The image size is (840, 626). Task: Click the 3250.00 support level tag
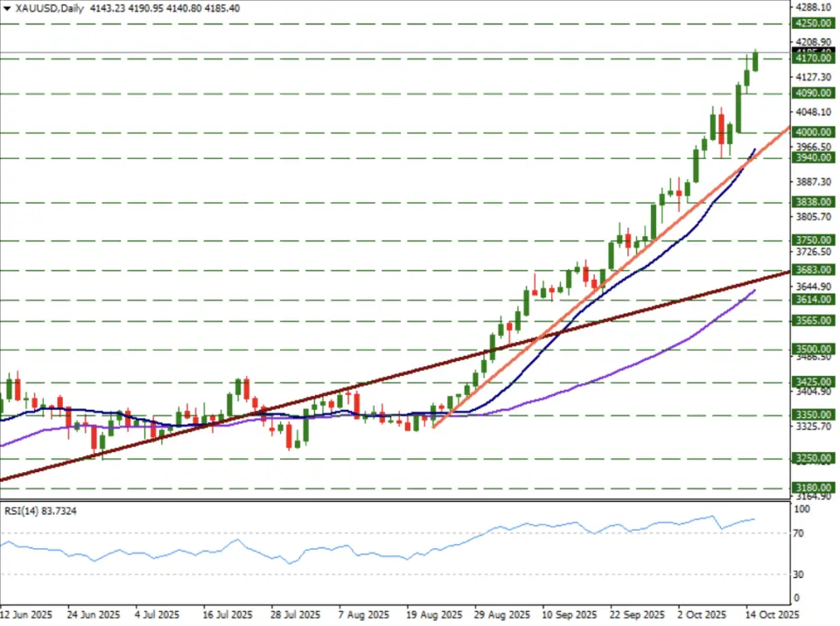(x=813, y=458)
